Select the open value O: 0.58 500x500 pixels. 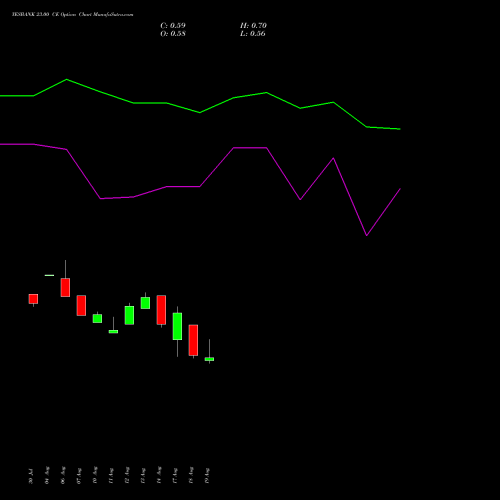tap(173, 34)
